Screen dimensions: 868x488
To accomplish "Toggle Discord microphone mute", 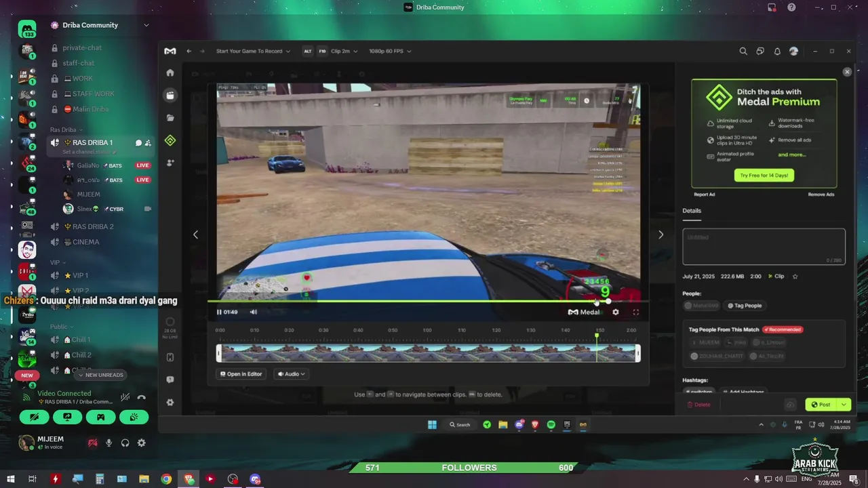I will (x=108, y=443).
